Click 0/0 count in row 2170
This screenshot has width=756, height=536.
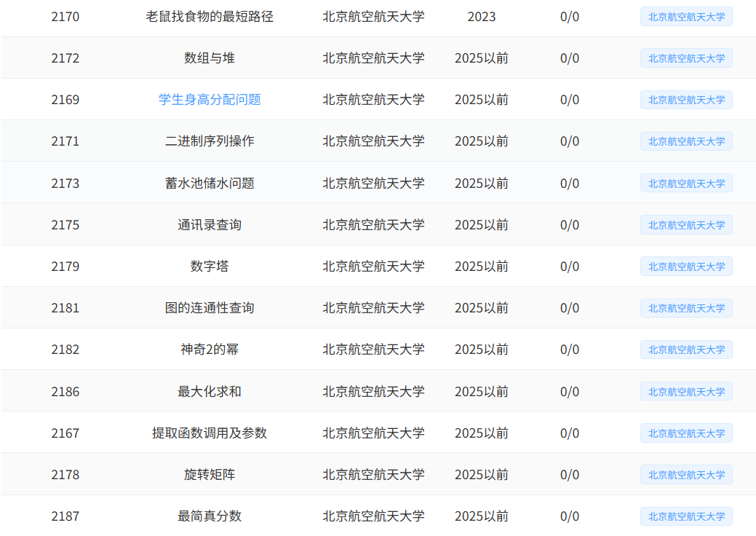(x=570, y=17)
